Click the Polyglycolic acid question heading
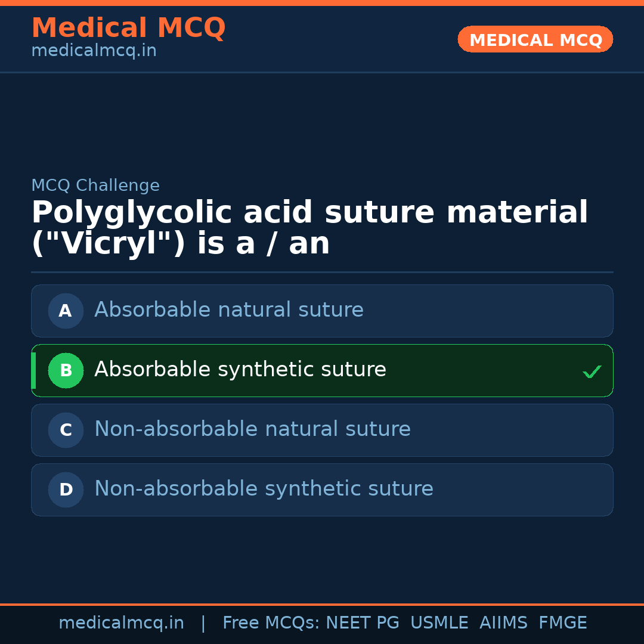This screenshot has height=644, width=644. [309, 228]
